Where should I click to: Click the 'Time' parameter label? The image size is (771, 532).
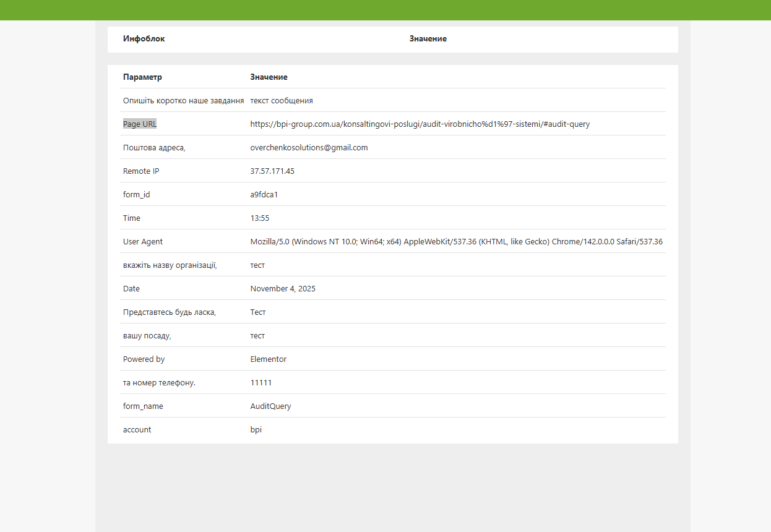pos(132,218)
